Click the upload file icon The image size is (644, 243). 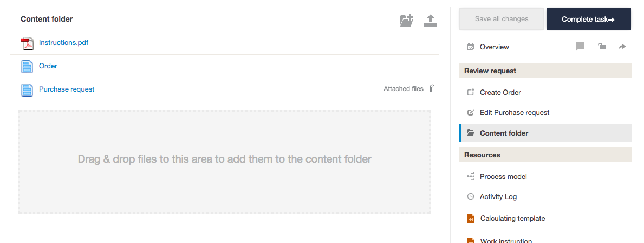point(431,21)
